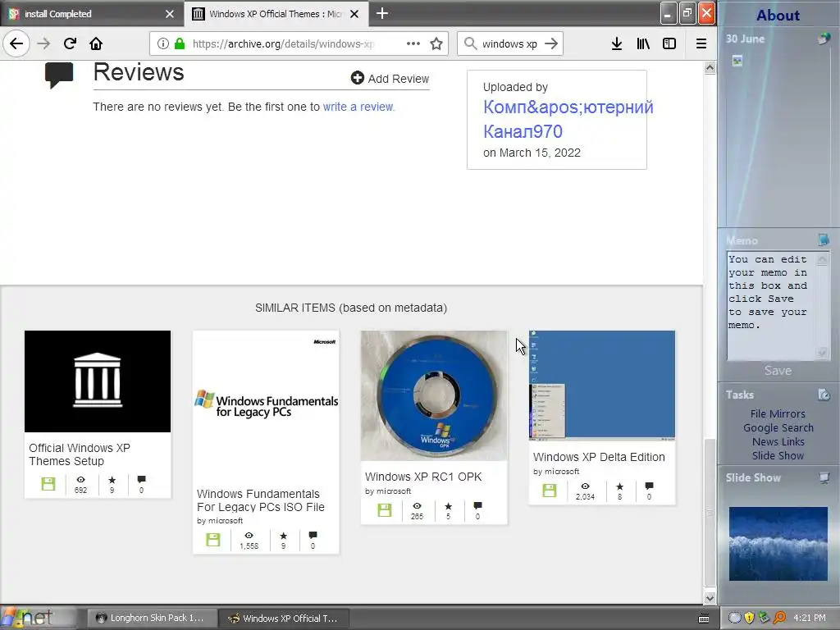Click the comment icon on Windows Fundamentals card
This screenshot has height=630, width=840.
click(x=313, y=535)
